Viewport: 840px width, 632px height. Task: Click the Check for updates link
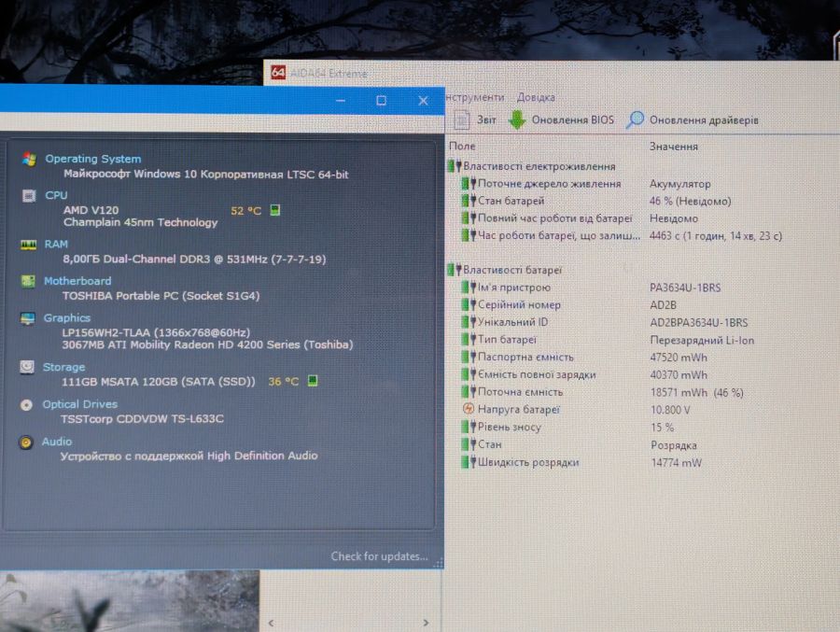(379, 555)
